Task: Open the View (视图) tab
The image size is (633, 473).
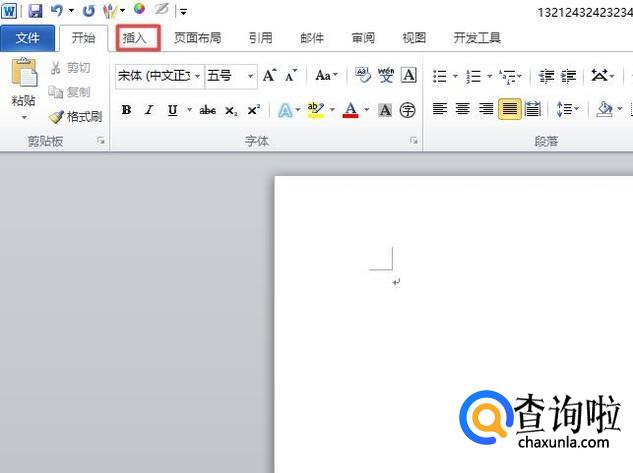Action: tap(414, 38)
